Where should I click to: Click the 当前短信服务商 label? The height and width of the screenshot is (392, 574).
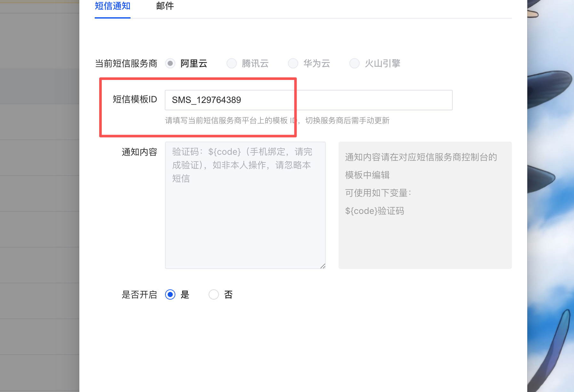pos(126,63)
